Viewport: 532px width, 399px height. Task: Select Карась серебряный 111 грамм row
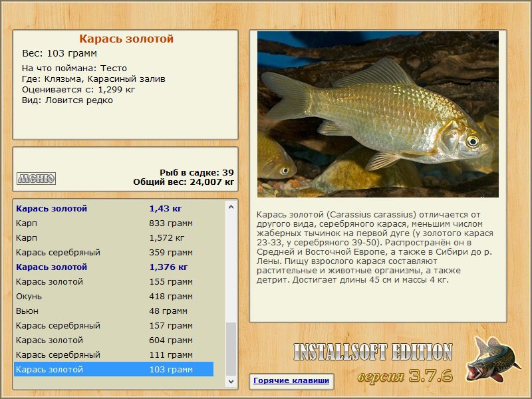click(x=114, y=354)
